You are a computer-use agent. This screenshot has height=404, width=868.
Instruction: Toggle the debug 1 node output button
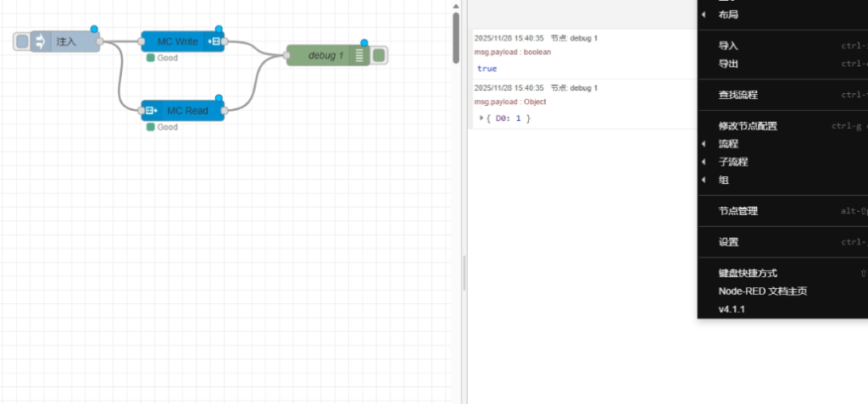coord(379,56)
